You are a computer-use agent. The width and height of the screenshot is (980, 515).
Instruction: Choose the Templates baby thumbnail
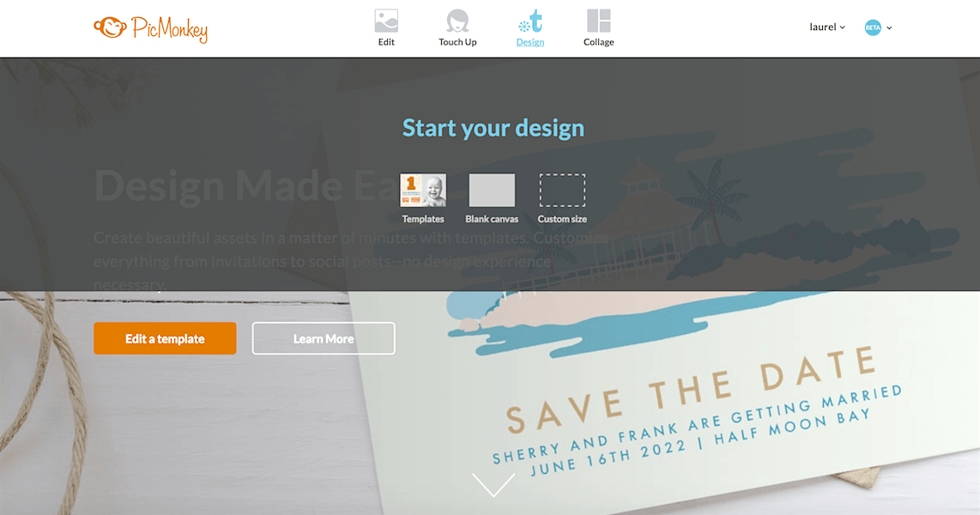423,190
